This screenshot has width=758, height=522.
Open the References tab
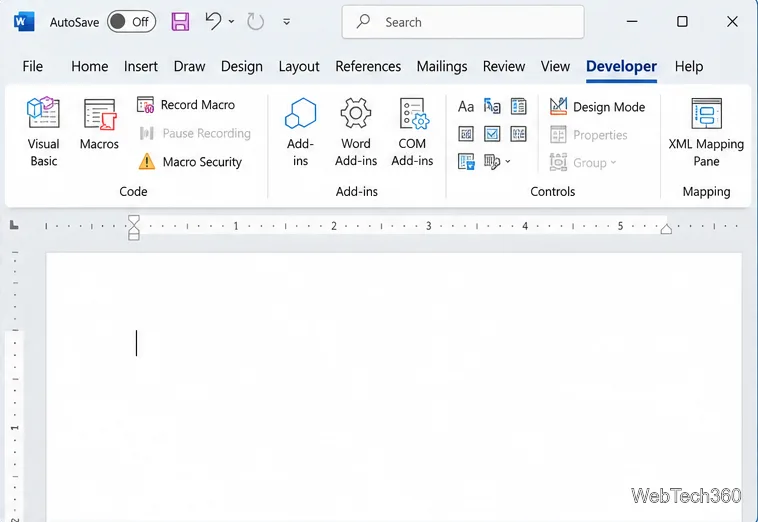tap(368, 66)
